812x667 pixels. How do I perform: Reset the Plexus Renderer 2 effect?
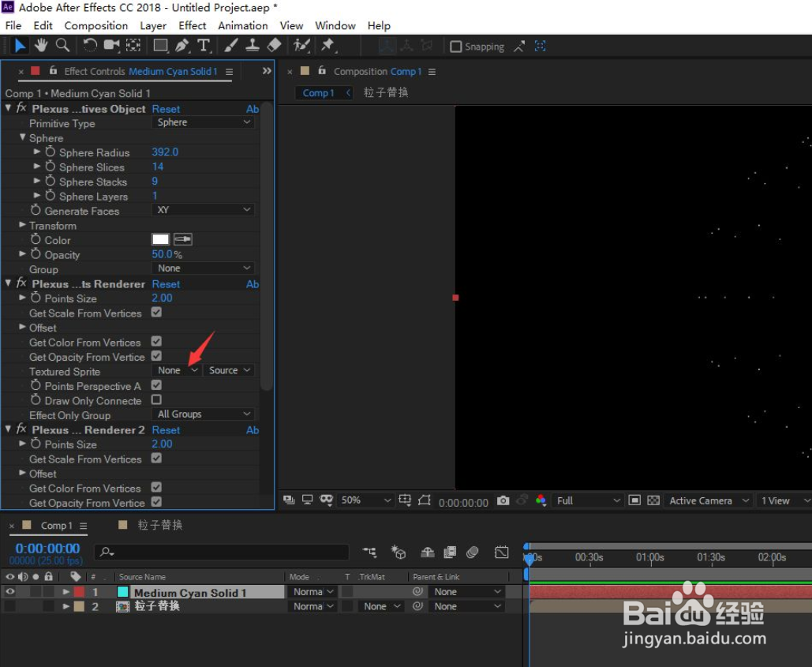[166, 430]
